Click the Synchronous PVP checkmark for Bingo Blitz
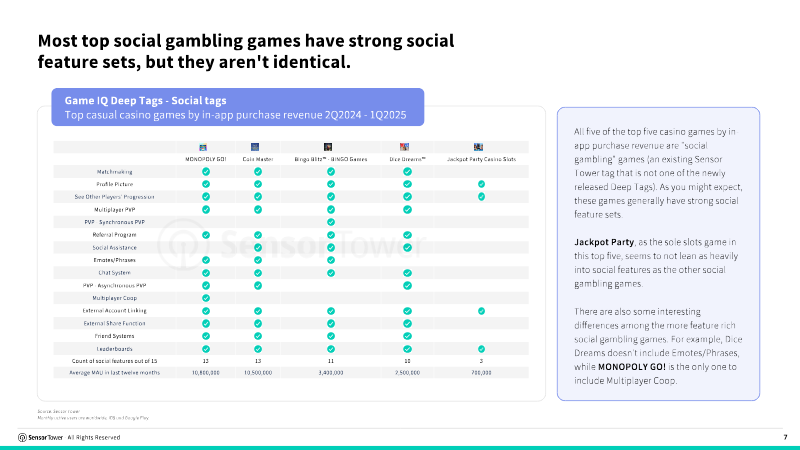 [x=330, y=222]
